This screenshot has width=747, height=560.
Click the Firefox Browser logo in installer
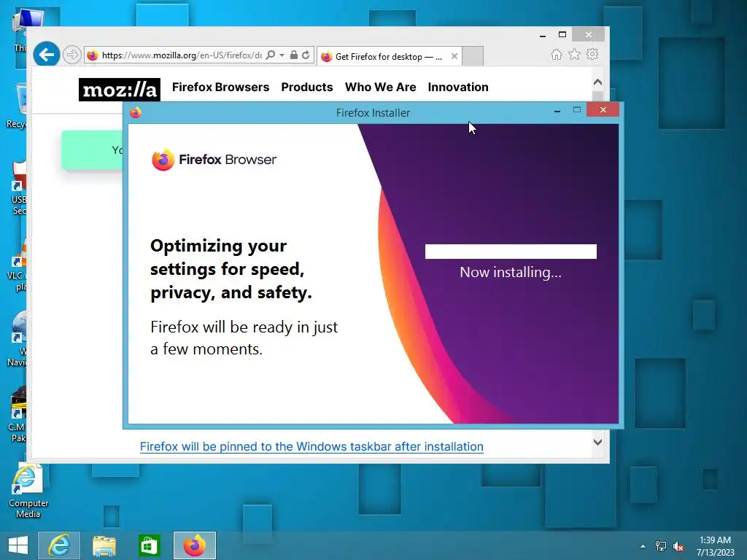(214, 160)
